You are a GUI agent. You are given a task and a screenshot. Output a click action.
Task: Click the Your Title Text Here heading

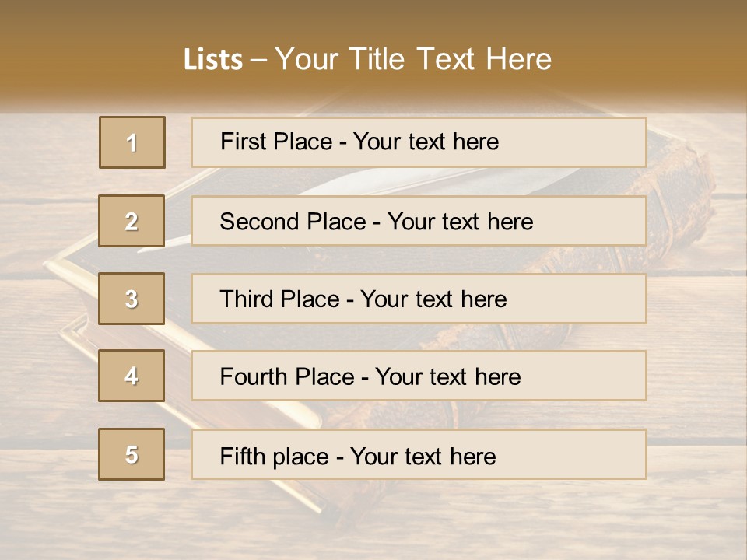point(412,59)
